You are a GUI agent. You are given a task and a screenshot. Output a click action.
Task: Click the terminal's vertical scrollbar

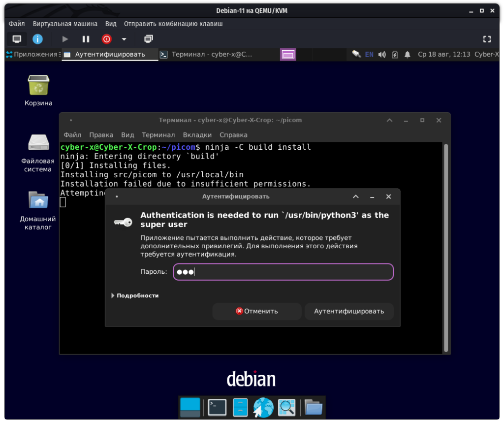(446, 246)
